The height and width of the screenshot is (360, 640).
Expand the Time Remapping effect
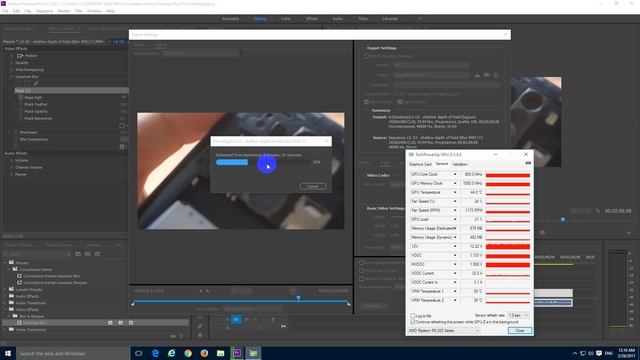[x=11, y=70]
